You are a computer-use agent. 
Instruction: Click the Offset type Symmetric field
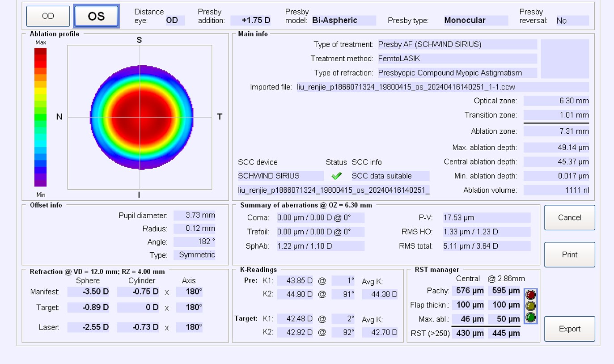[195, 255]
